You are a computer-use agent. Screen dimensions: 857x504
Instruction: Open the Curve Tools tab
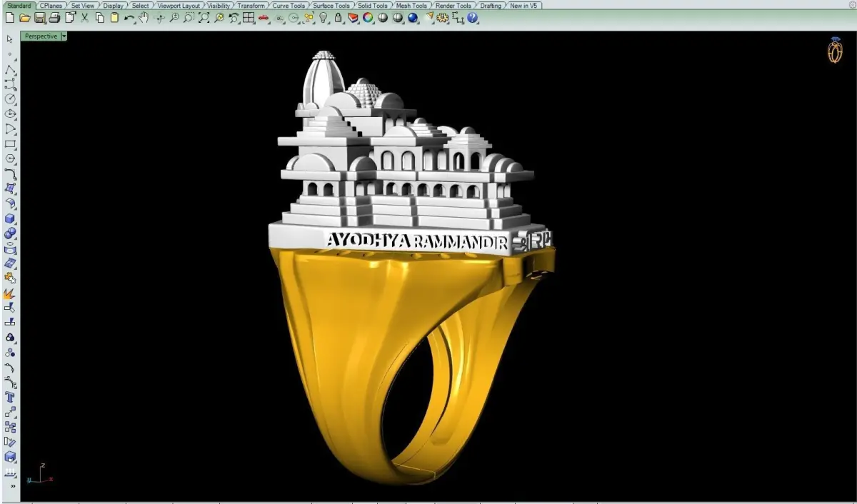point(289,5)
